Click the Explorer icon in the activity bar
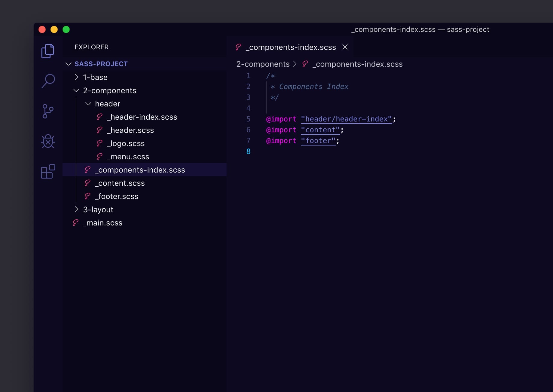This screenshot has width=553, height=392. point(47,51)
